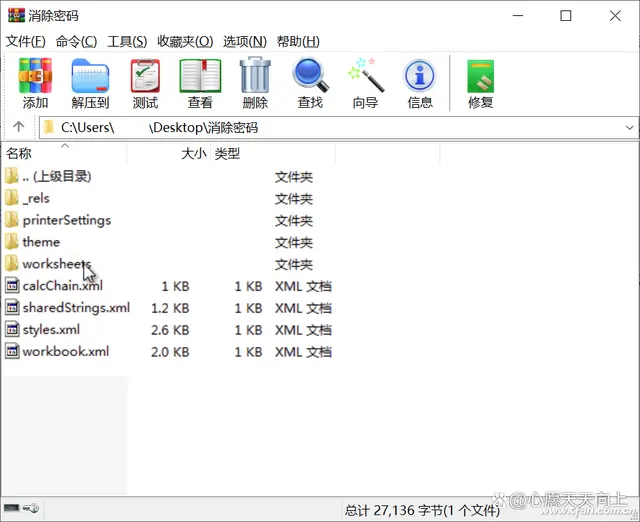Select the 'sharedStrings.xml' file name
Viewport: 640px width, 522px height.
point(76,308)
